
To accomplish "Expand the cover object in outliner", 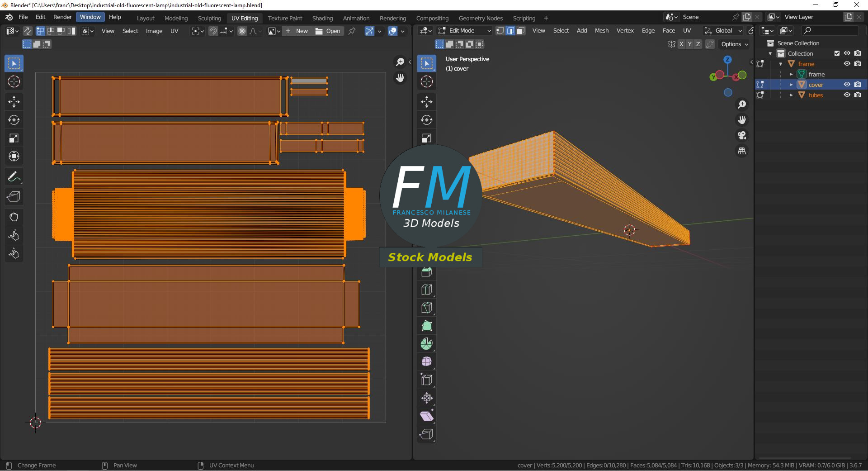I will click(791, 85).
